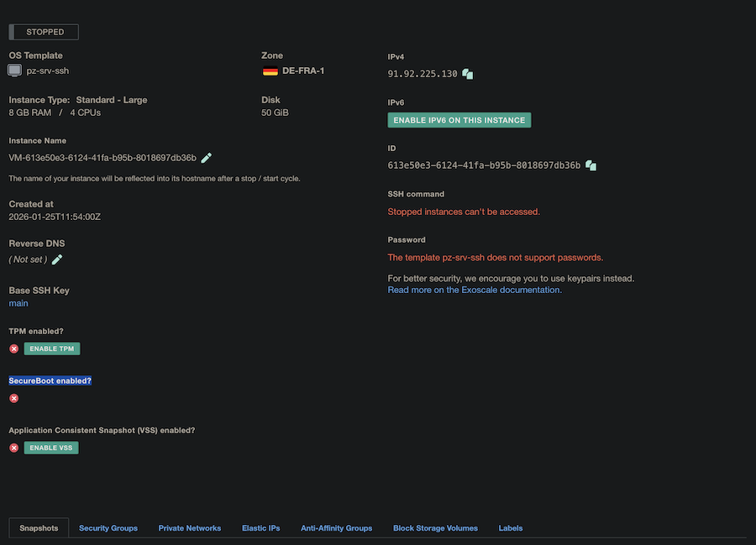Open the Labels tab
756x545 pixels.
coord(511,528)
